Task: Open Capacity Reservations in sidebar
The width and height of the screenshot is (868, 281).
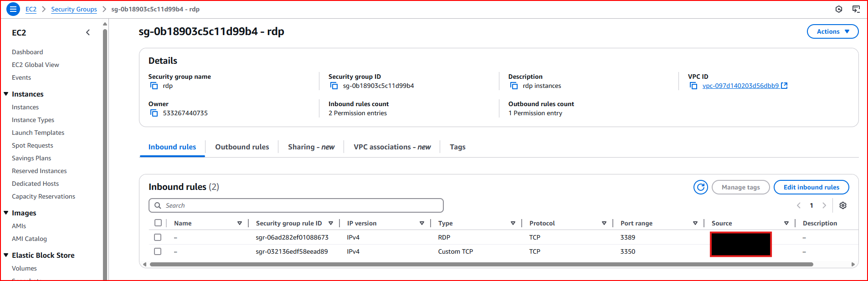Action: point(43,196)
